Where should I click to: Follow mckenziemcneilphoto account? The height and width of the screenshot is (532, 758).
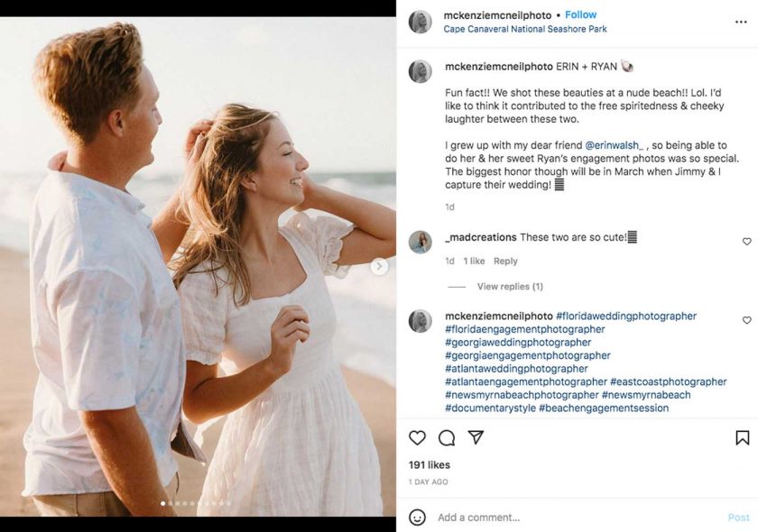click(580, 14)
